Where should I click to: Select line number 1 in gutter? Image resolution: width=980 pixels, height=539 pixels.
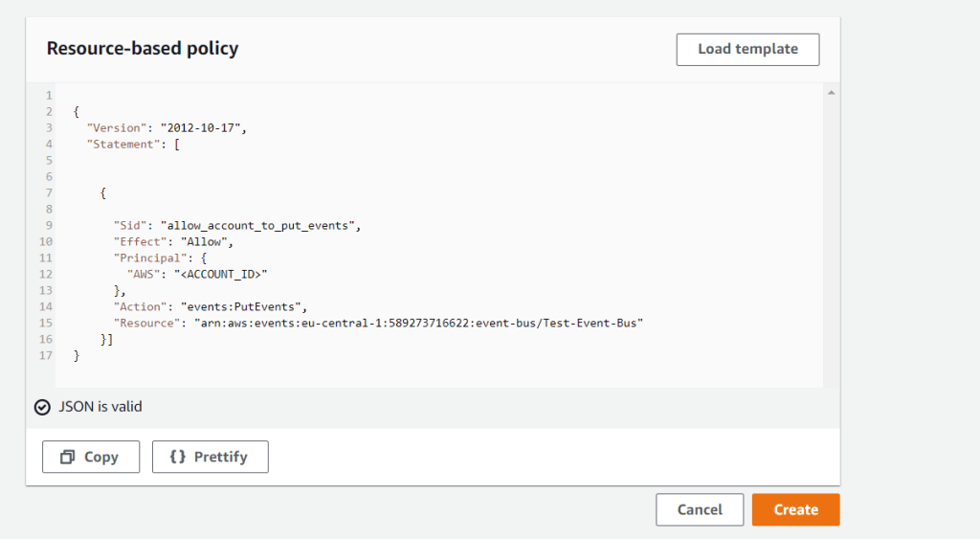coord(47,95)
